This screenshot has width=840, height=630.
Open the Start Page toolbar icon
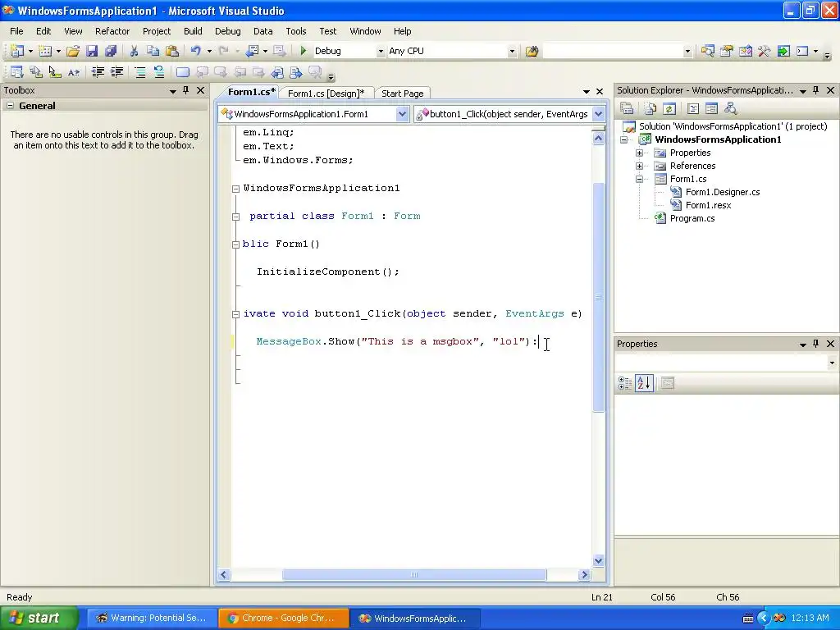pyautogui.click(x=783, y=51)
